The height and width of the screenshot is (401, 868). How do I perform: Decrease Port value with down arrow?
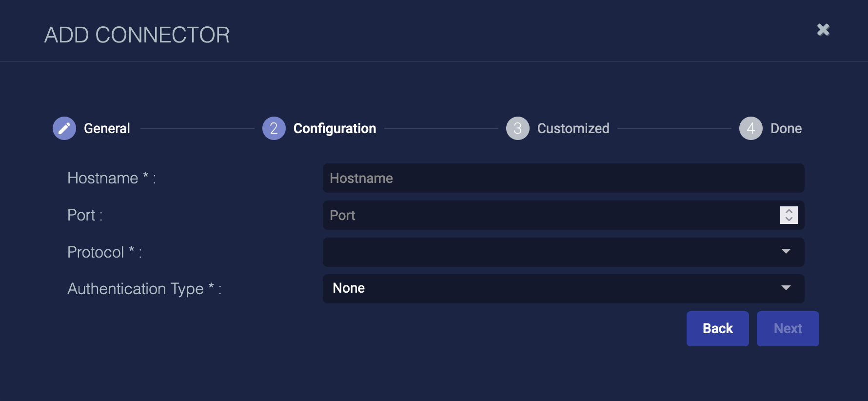click(789, 219)
